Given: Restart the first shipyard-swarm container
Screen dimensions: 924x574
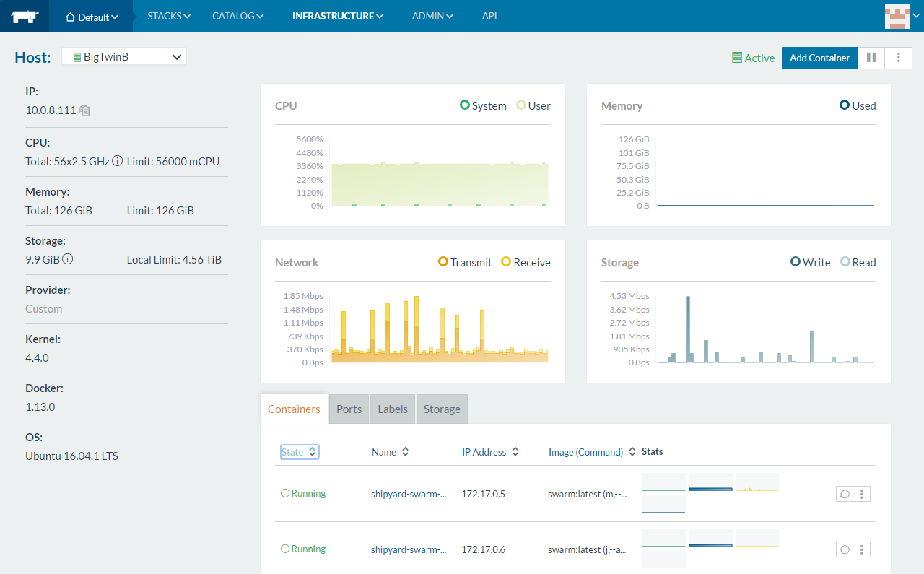Looking at the screenshot, I should pos(844,494).
